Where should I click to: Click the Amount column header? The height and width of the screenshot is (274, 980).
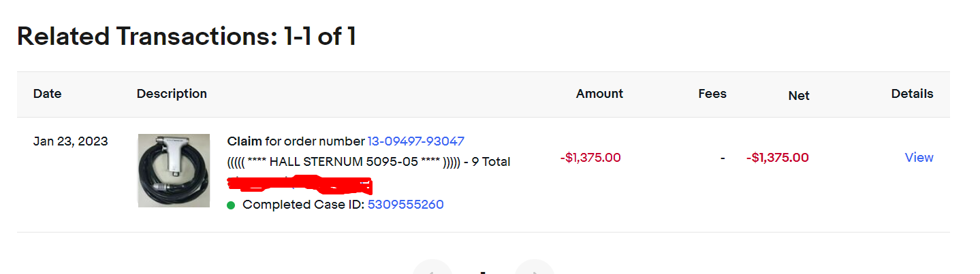[599, 94]
